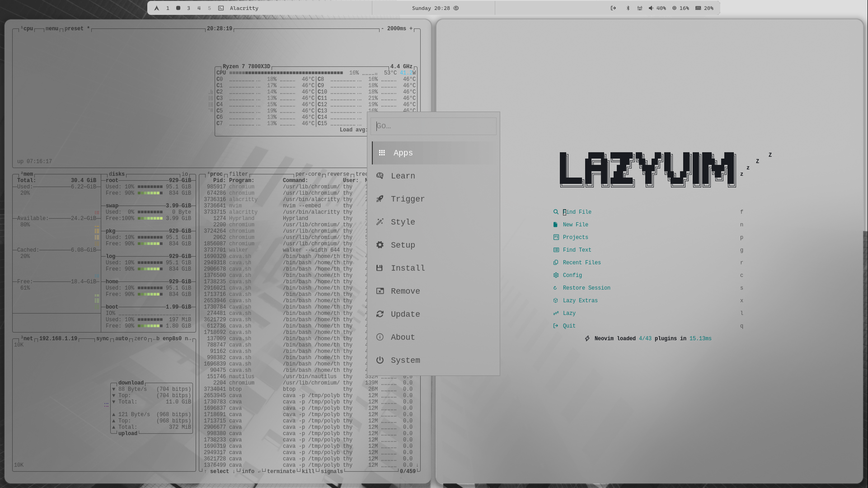Click the eye icon next to clock
This screenshot has height=488, width=868.
coord(456,8)
